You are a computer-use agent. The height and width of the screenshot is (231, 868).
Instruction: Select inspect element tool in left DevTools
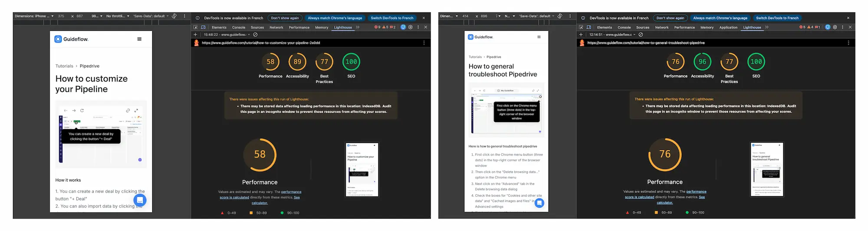click(x=195, y=27)
